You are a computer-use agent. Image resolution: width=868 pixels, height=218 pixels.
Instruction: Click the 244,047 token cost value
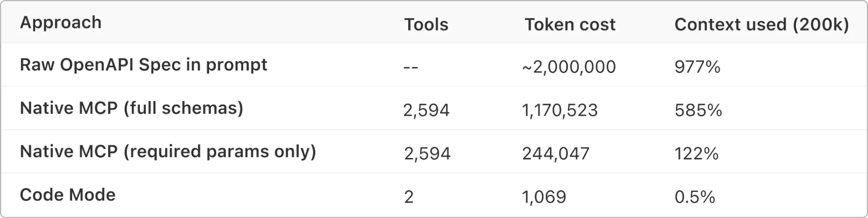(x=556, y=154)
